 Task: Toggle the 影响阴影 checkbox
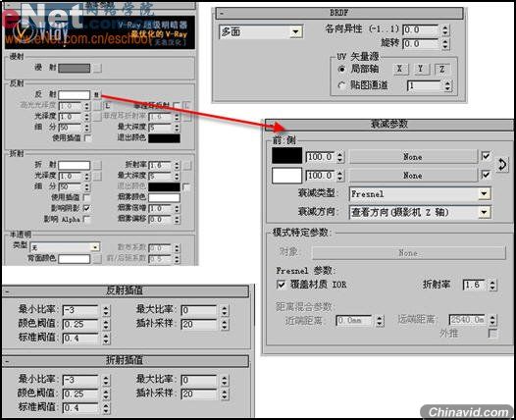[x=87, y=208]
